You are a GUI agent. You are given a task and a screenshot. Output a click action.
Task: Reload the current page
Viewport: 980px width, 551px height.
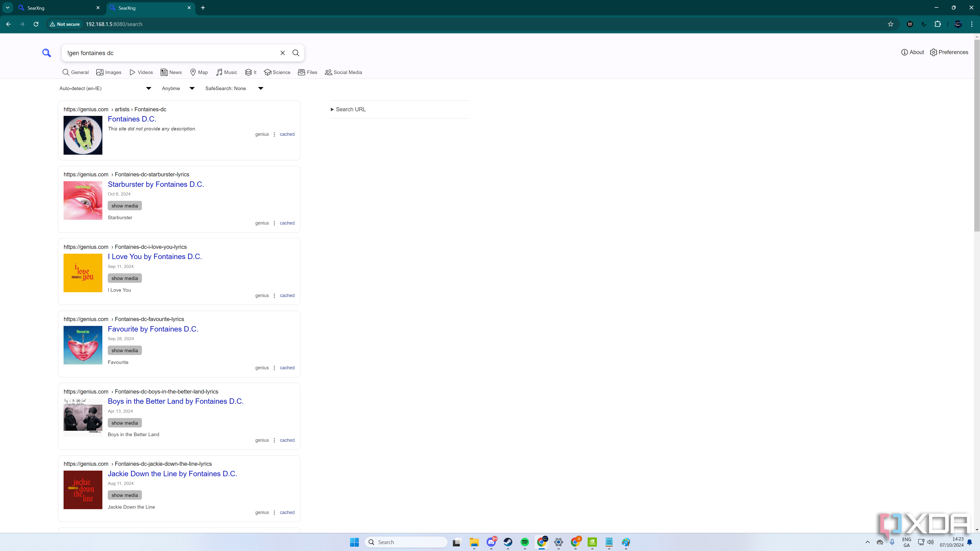36,24
